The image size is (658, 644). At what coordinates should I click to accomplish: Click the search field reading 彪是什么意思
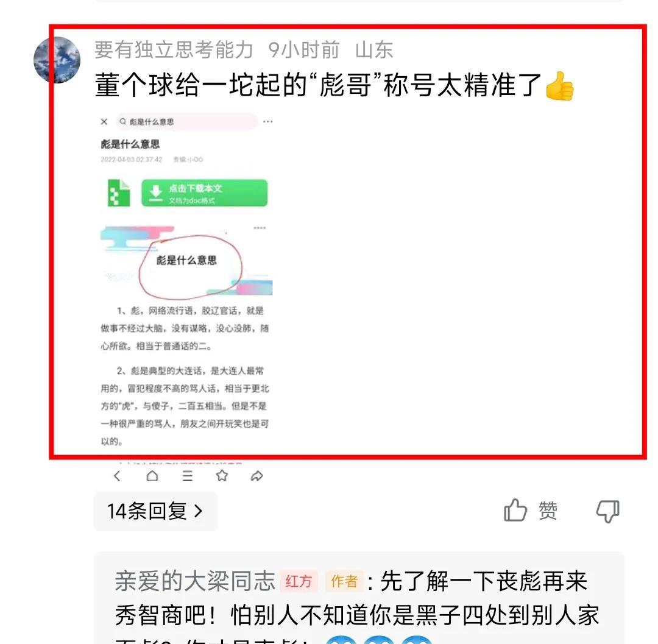tap(187, 122)
